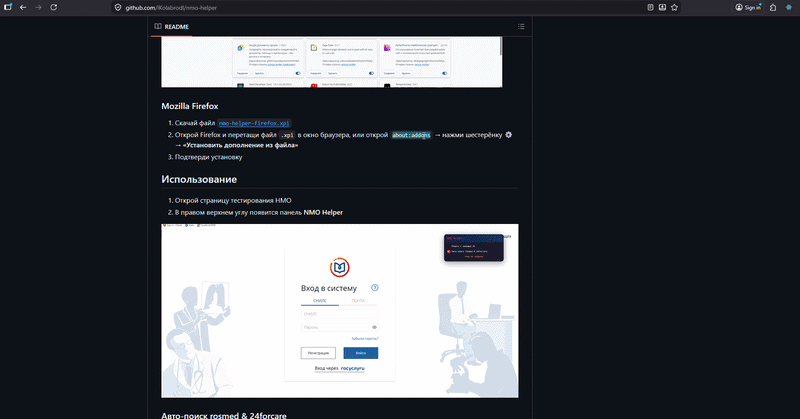Click the teal gear extension icon in toolbar

pyautogui.click(x=789, y=8)
